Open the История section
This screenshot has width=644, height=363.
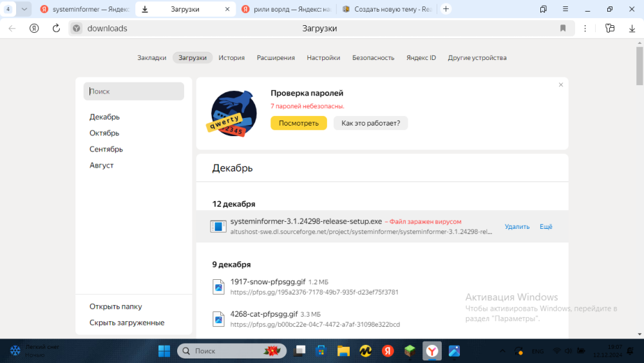click(232, 57)
